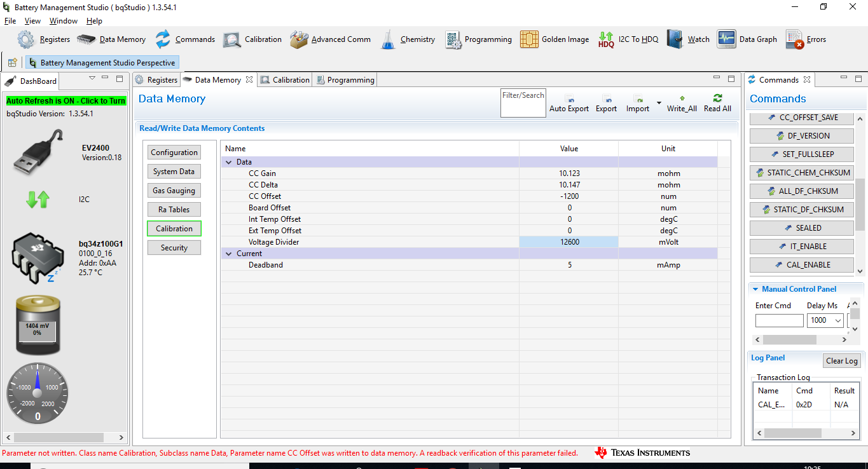868x469 pixels.
Task: Send the DF_VERSION command
Action: pos(802,135)
